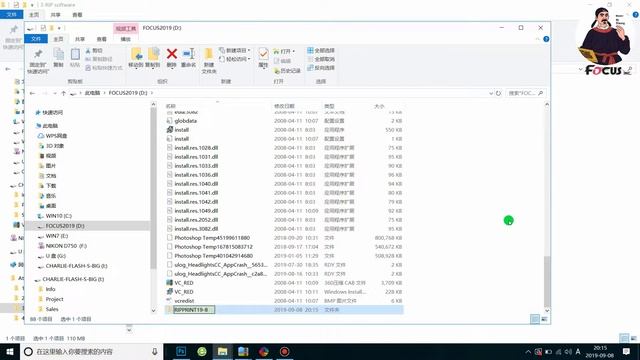Screen dimensions: 640x360
Task: Open the notification center icon
Action: (x=626, y=351)
